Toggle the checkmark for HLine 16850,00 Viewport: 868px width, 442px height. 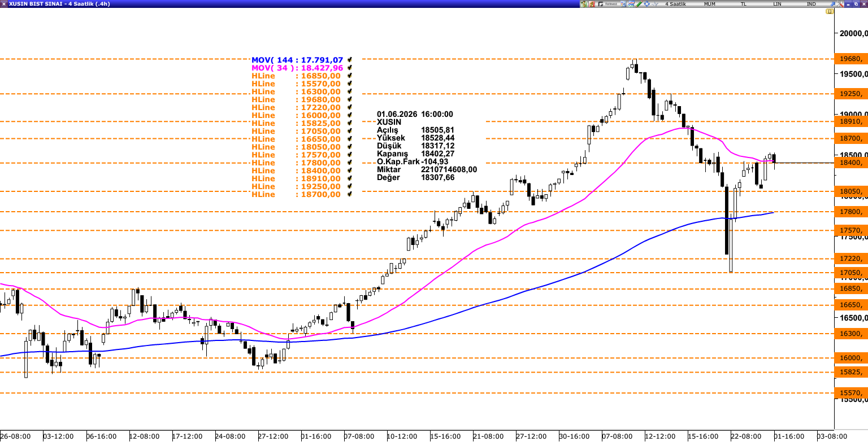(350, 76)
